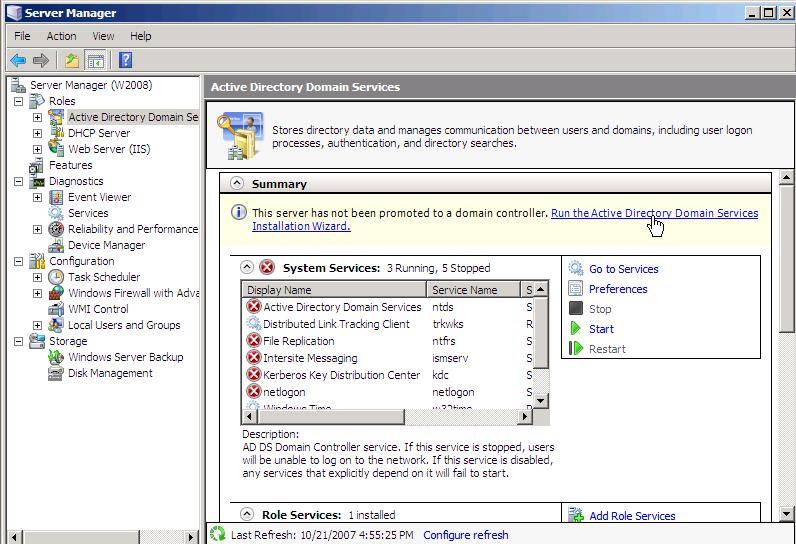Select the Active Directory Domain Services service row
This screenshot has width=796, height=544.
[389, 307]
